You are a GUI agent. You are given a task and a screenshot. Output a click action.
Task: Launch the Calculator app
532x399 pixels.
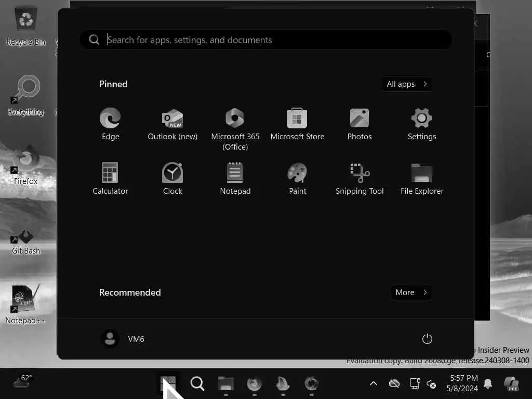pos(110,179)
